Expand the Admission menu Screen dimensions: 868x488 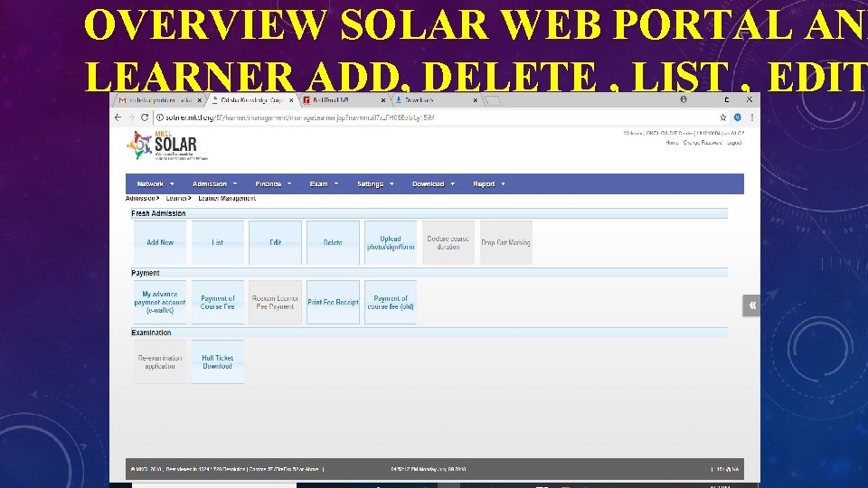pos(214,183)
